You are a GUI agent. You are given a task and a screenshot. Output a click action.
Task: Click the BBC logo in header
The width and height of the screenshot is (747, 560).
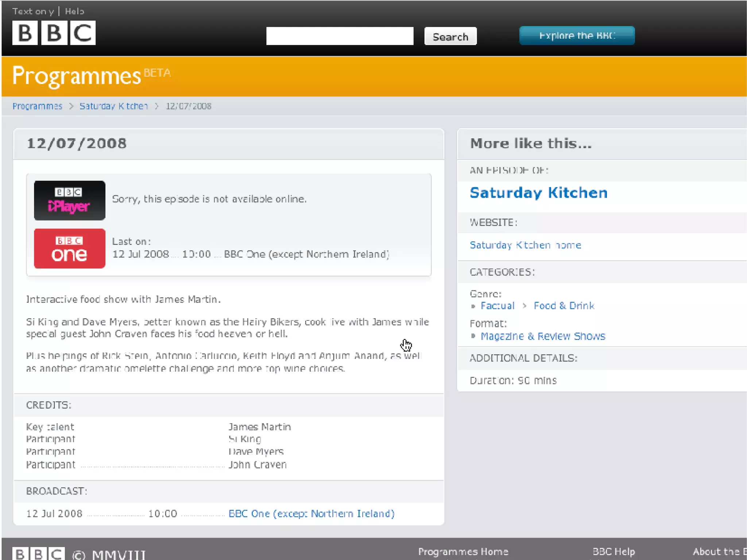pos(54,33)
